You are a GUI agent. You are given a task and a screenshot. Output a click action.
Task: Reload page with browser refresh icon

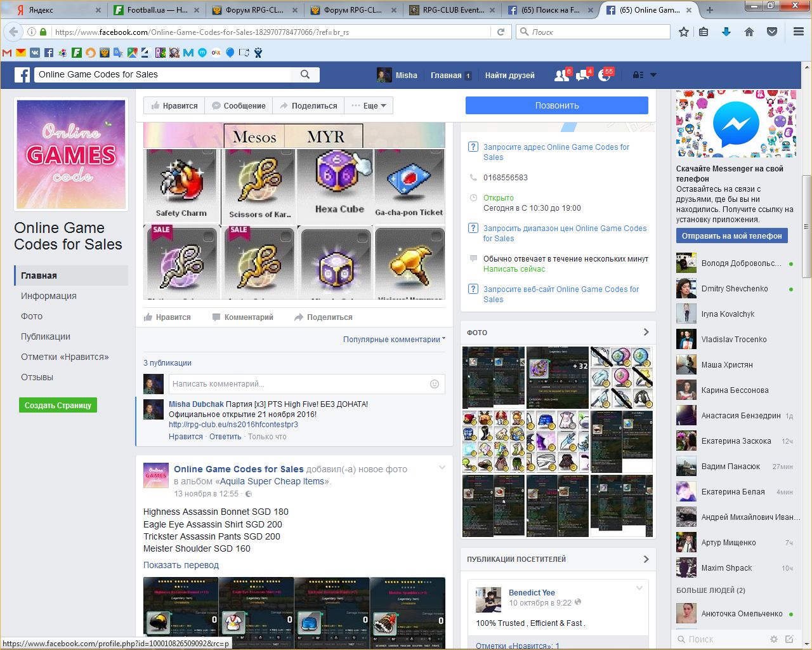tap(501, 32)
